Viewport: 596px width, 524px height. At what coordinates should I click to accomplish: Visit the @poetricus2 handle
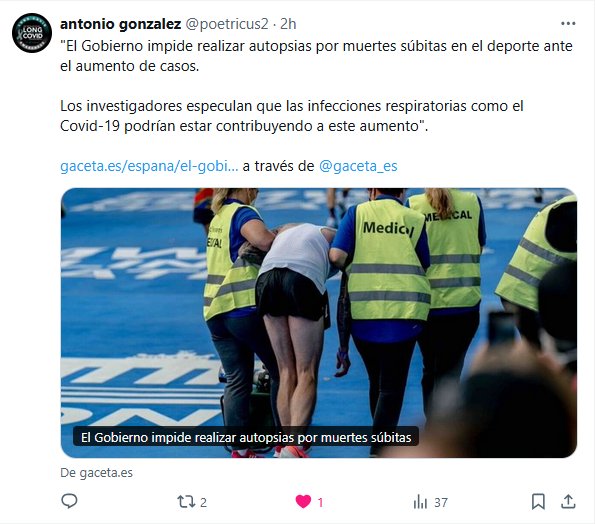(x=227, y=24)
